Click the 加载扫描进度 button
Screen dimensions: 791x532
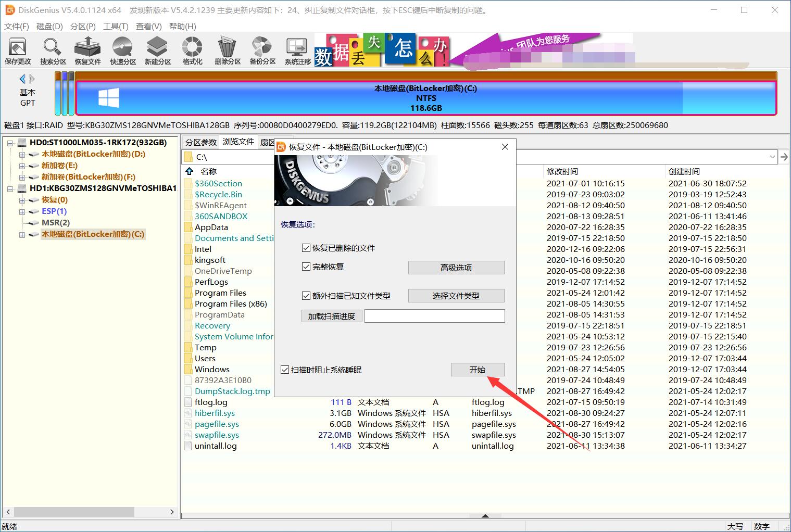tap(331, 316)
